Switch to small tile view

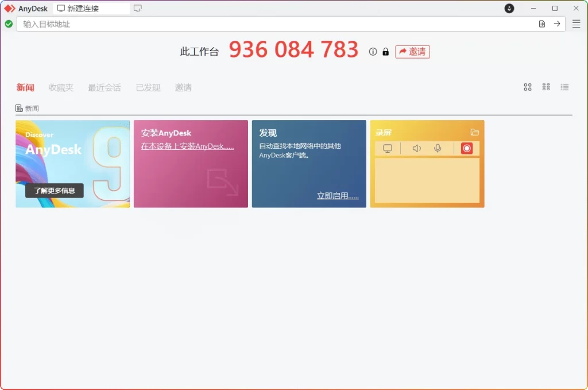[x=546, y=87]
